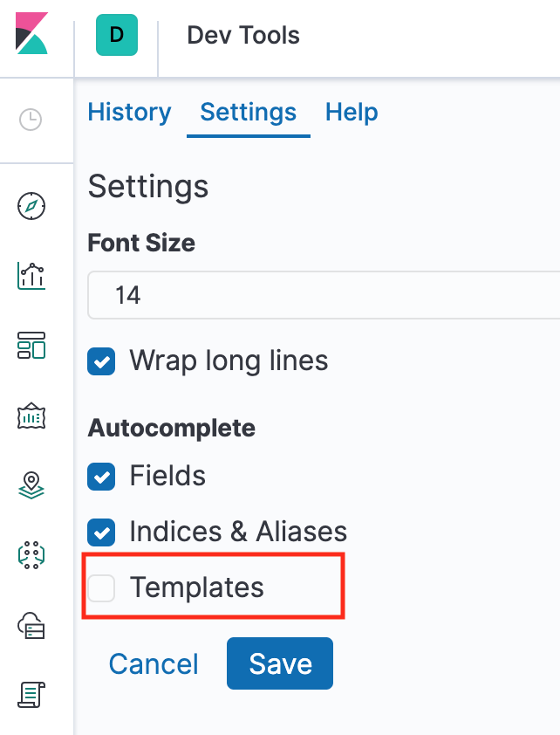Open the Help tab

[x=352, y=112]
